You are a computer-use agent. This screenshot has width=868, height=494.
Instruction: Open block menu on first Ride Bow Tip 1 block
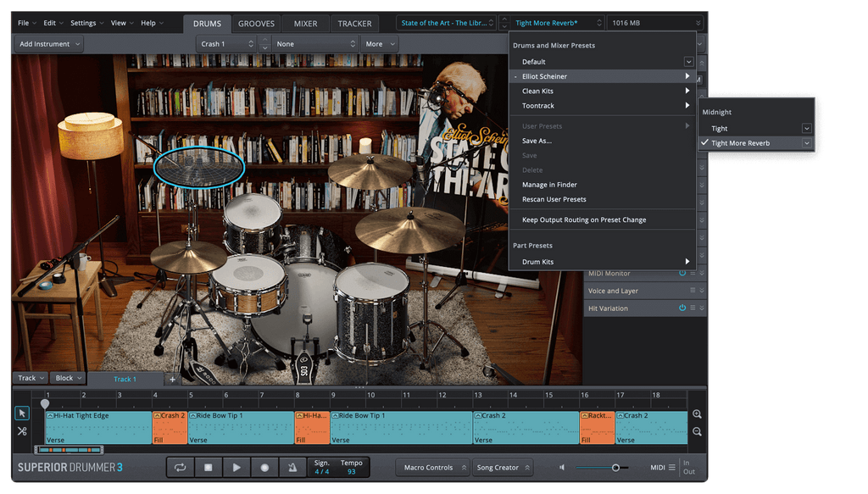pos(193,415)
